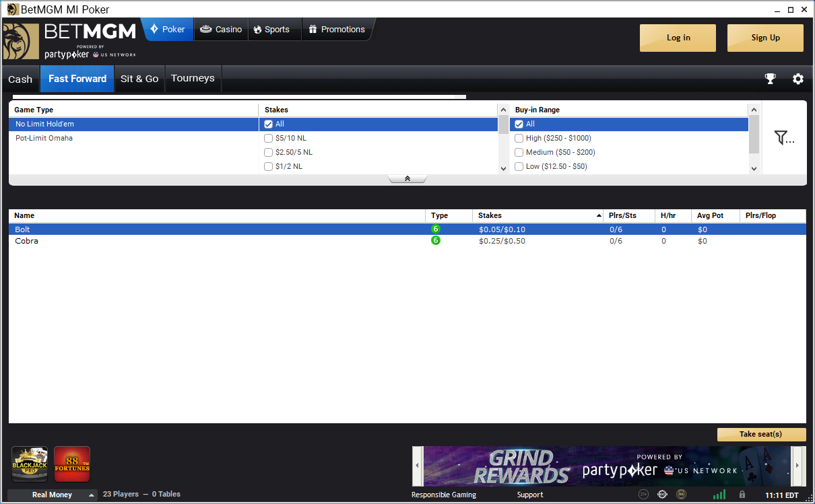Click the round badge left of the RG icon
Screen dimensions: 815x504
[663, 495]
